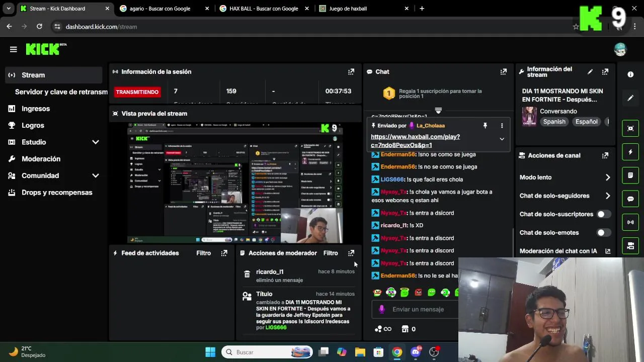Pop out the Chat panel
Screen dimensions: 644x362
pyautogui.click(x=503, y=72)
